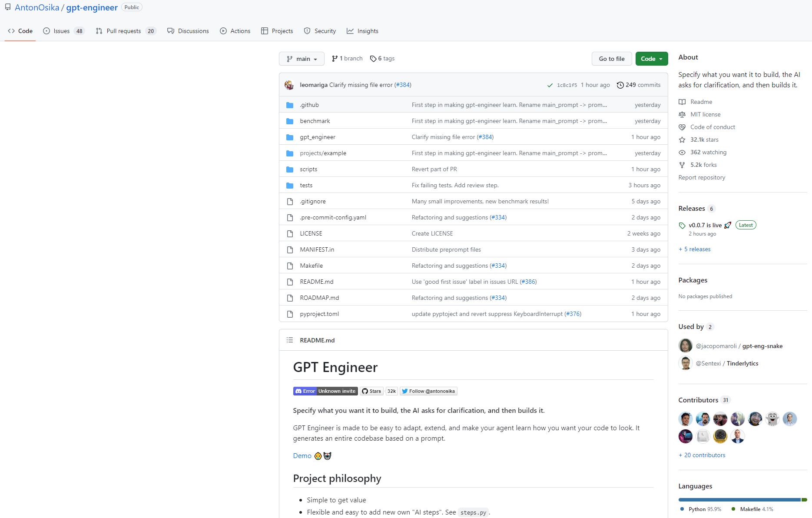This screenshot has height=518, width=812.
Task: Open the Insights tab
Action: click(362, 31)
